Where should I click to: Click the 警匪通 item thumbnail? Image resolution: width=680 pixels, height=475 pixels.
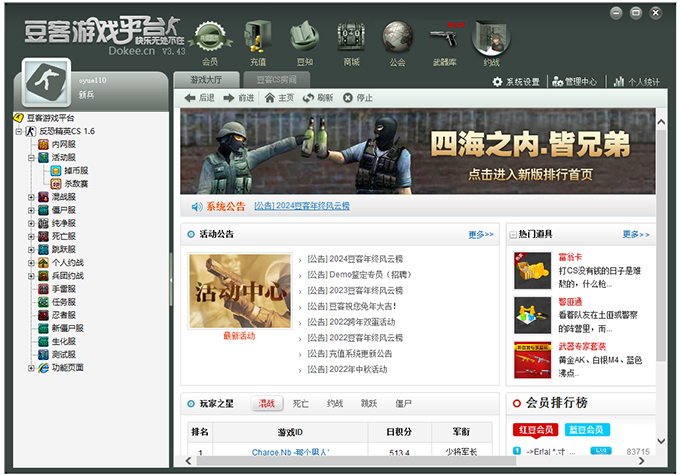coord(532,315)
